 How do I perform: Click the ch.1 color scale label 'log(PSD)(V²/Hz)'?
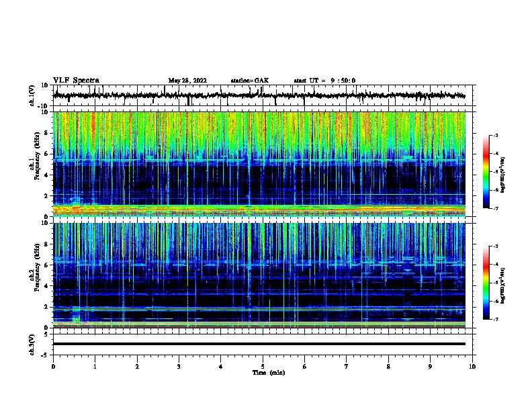(502, 175)
